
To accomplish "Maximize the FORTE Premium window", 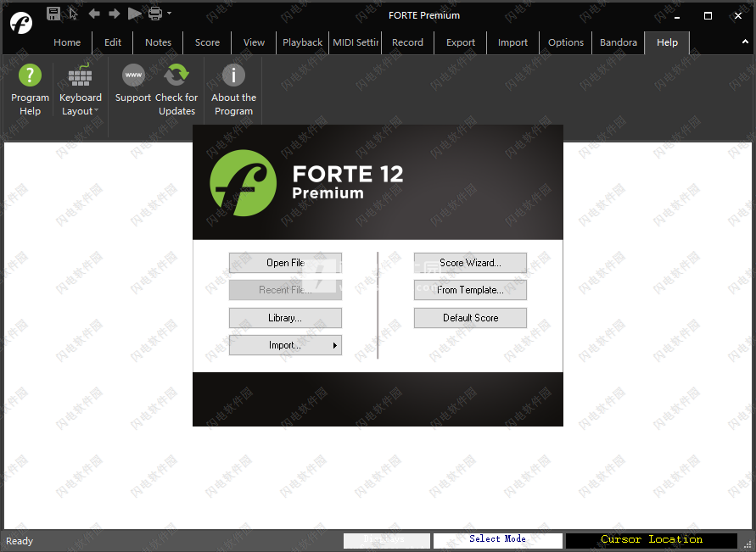I will [708, 16].
